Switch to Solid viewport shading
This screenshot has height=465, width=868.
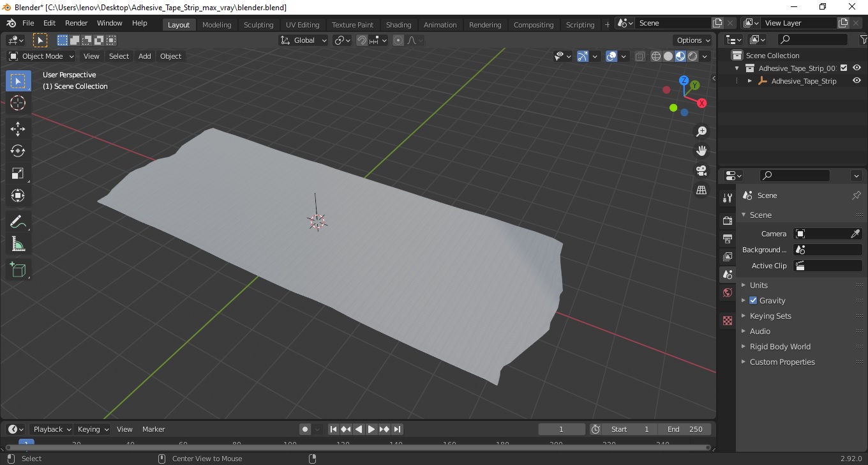click(x=668, y=56)
